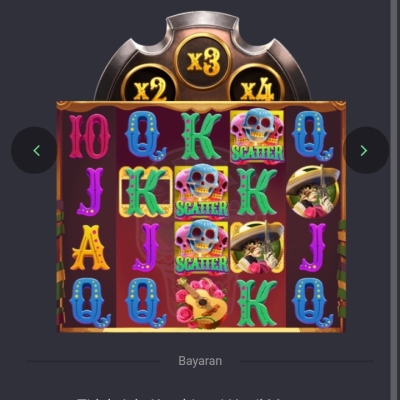Click the green K in bottom row
Screen dimensions: 400x400
[x=257, y=303]
